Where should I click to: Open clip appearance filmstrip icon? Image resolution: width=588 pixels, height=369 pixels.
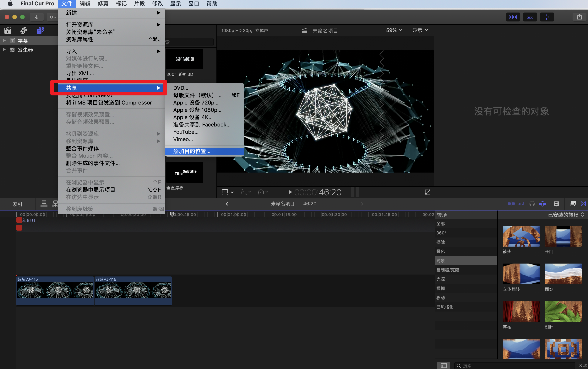pos(556,204)
